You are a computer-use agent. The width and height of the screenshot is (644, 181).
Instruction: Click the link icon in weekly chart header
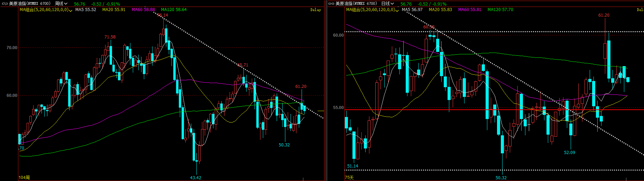point(4,3)
